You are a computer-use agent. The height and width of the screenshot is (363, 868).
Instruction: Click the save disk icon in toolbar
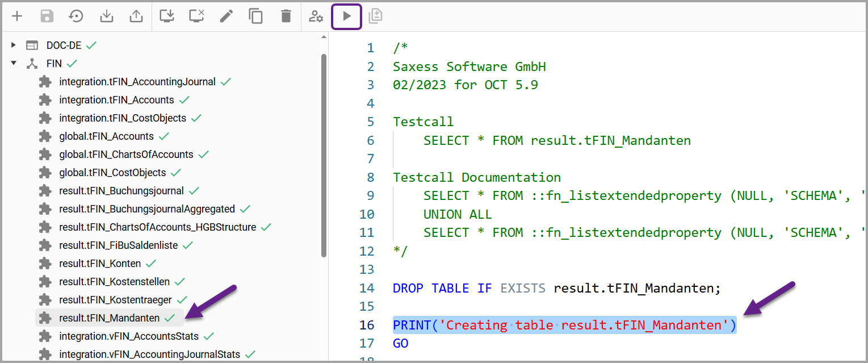pos(47,16)
